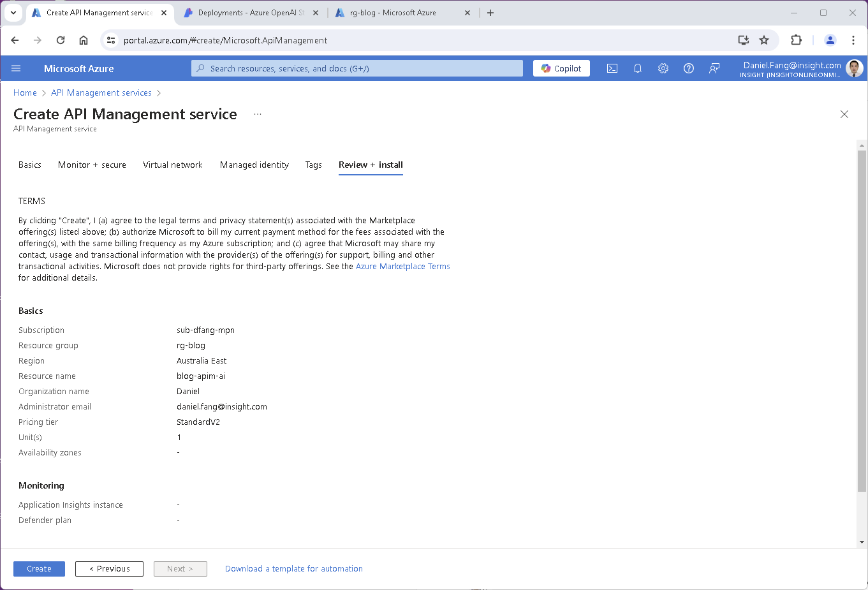The image size is (868, 590).
Task: Click the API Management services breadcrumb
Action: pyautogui.click(x=101, y=92)
